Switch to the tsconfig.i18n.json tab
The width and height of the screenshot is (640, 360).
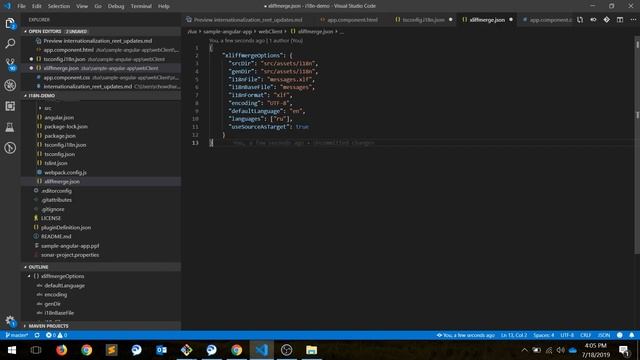(423, 20)
